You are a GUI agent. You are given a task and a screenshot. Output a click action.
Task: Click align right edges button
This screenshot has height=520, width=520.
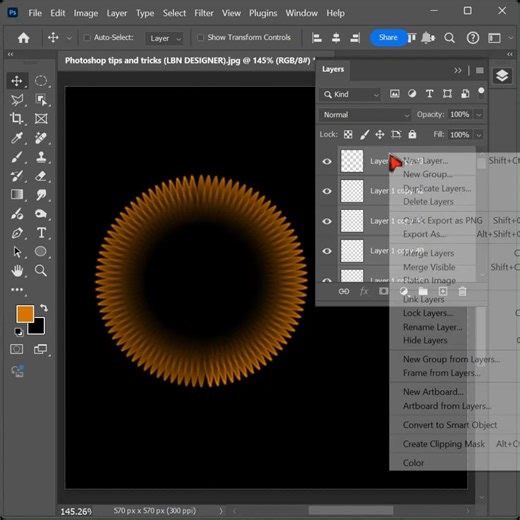click(x=355, y=38)
